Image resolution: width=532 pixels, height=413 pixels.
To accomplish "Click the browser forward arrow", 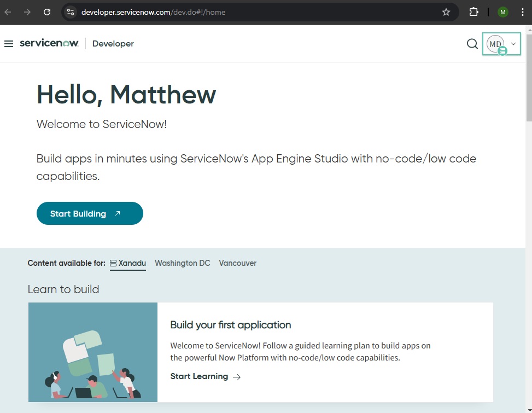I will (x=27, y=12).
